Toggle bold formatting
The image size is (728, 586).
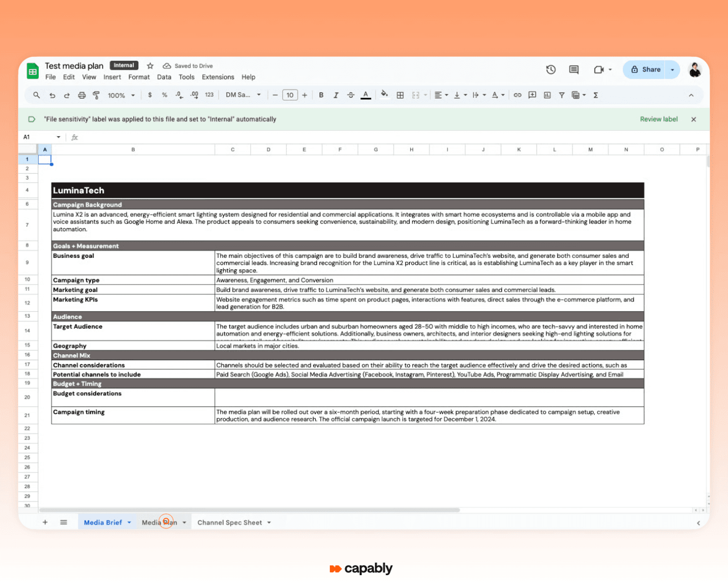click(321, 95)
